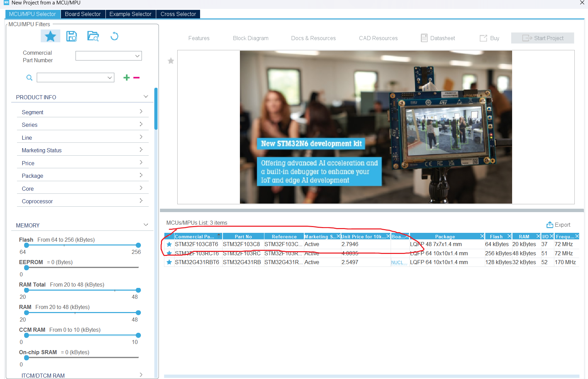Viewport: 588px width, 379px height.
Task: Remove the Unit Price column with its X
Action: 388,236
